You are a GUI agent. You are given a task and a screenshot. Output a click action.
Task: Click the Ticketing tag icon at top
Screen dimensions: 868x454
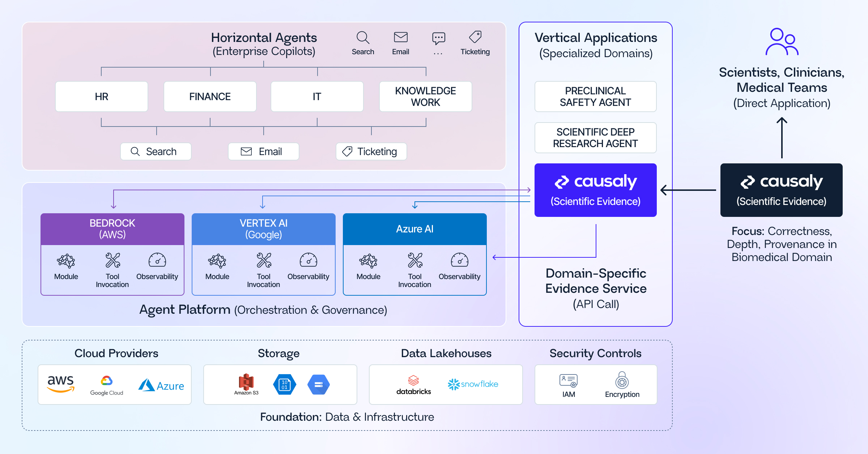tap(475, 37)
